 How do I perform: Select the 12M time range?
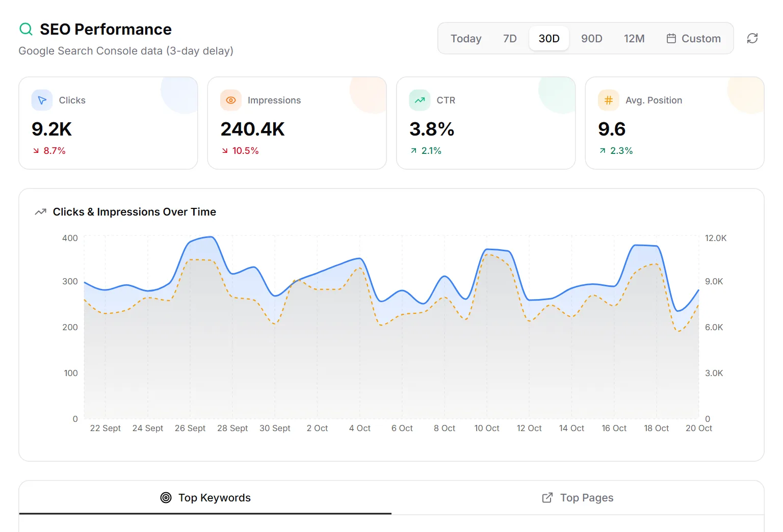(634, 38)
